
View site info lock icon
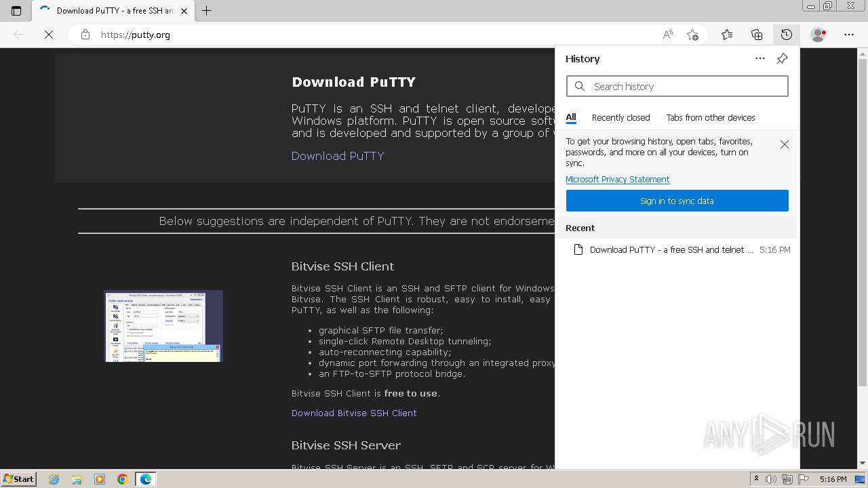click(85, 35)
